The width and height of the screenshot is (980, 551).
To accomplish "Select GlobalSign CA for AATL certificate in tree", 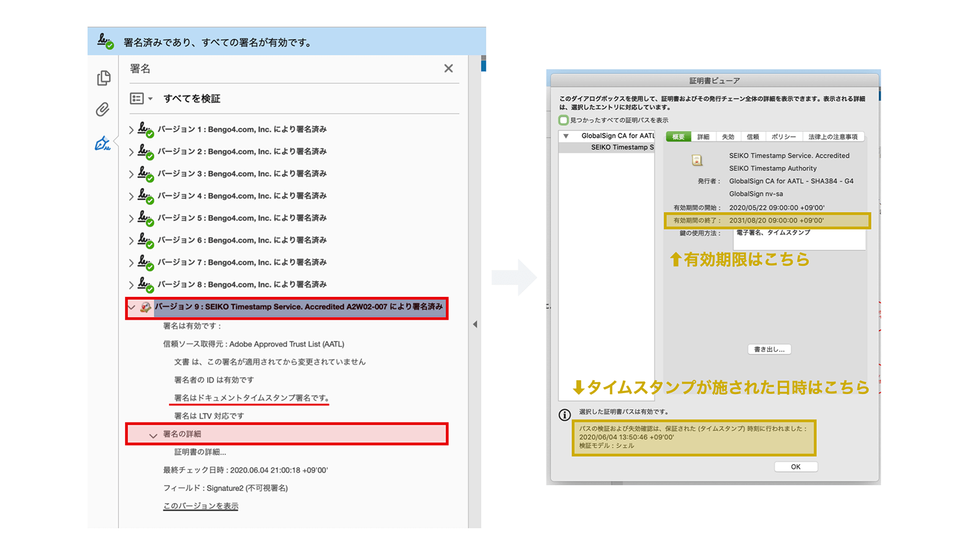I will click(x=617, y=136).
